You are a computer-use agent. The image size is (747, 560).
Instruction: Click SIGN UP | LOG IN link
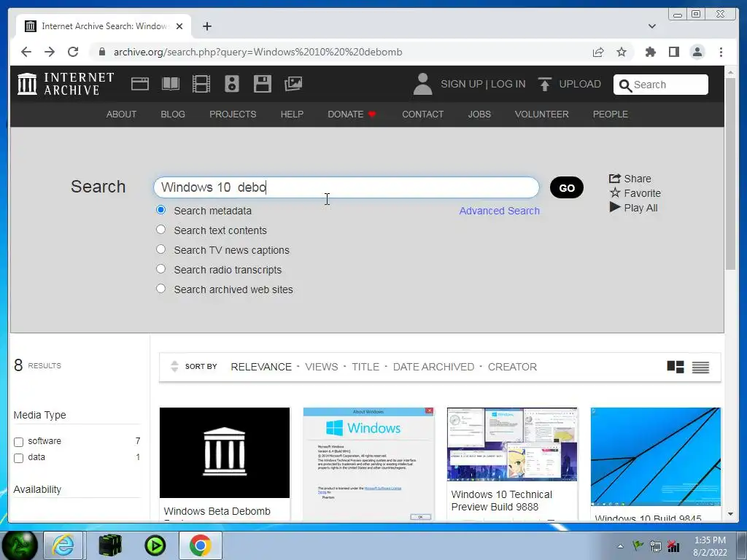click(x=483, y=84)
